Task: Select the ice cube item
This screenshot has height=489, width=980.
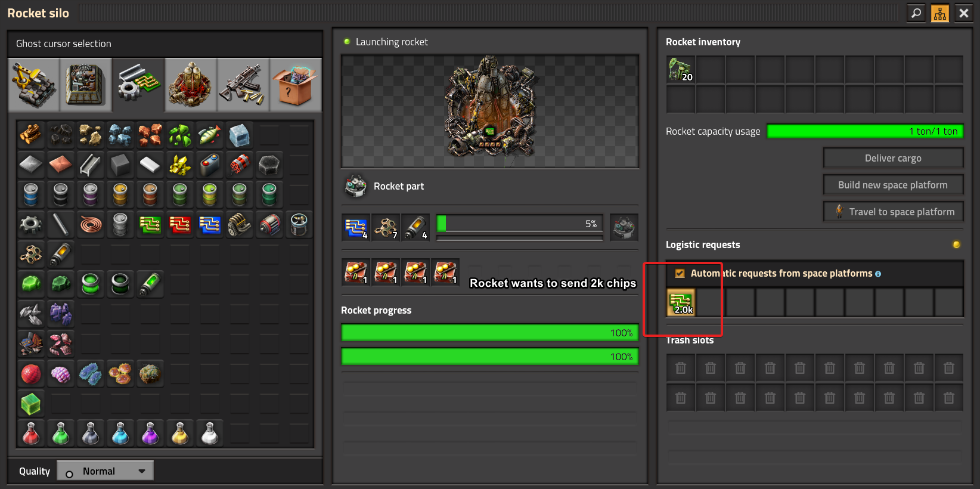Action: click(240, 135)
